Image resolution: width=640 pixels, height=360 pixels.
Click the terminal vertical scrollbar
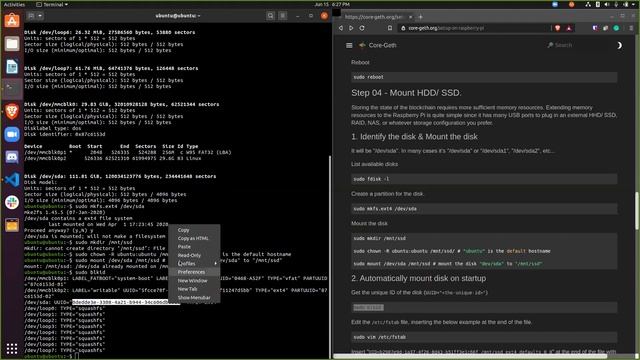329,257
